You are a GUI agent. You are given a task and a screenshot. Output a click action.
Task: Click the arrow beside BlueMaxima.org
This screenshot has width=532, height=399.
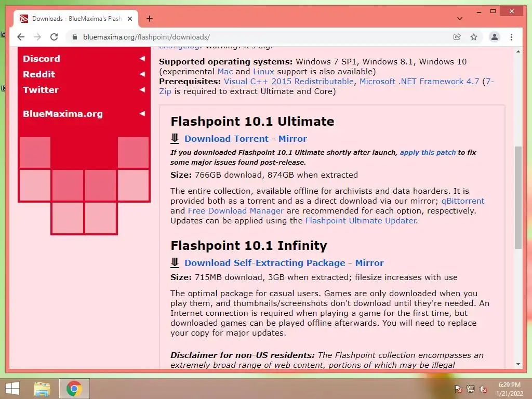[x=142, y=113]
